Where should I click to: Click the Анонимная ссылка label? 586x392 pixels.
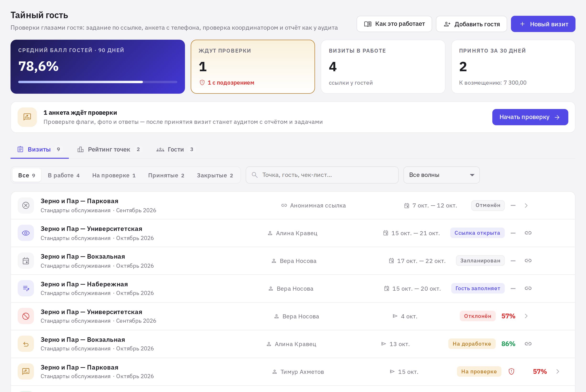tap(318, 206)
